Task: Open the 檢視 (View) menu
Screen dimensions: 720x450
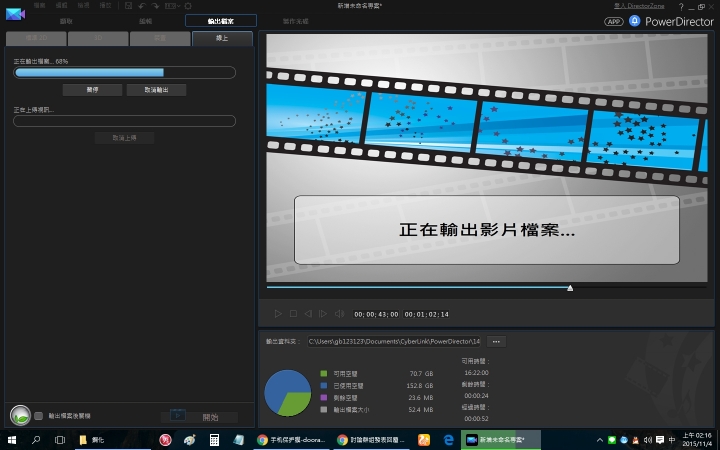Action: click(83, 6)
